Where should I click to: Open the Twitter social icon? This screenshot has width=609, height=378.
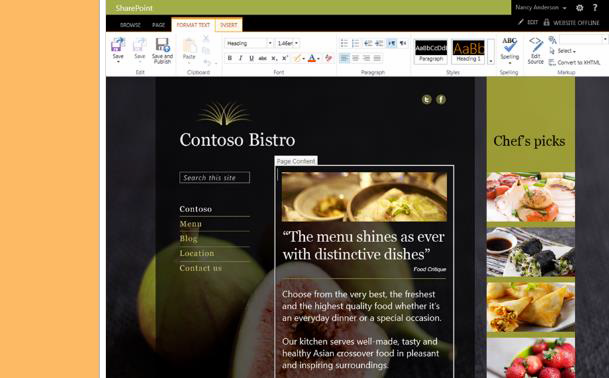426,99
